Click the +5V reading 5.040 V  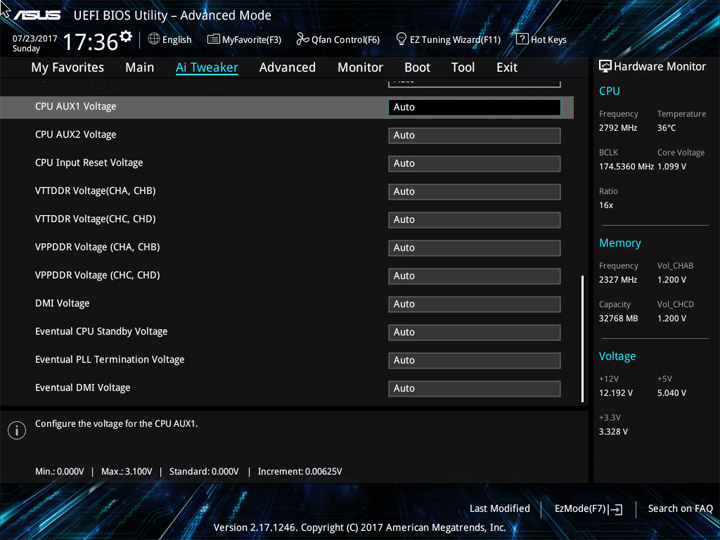(672, 393)
